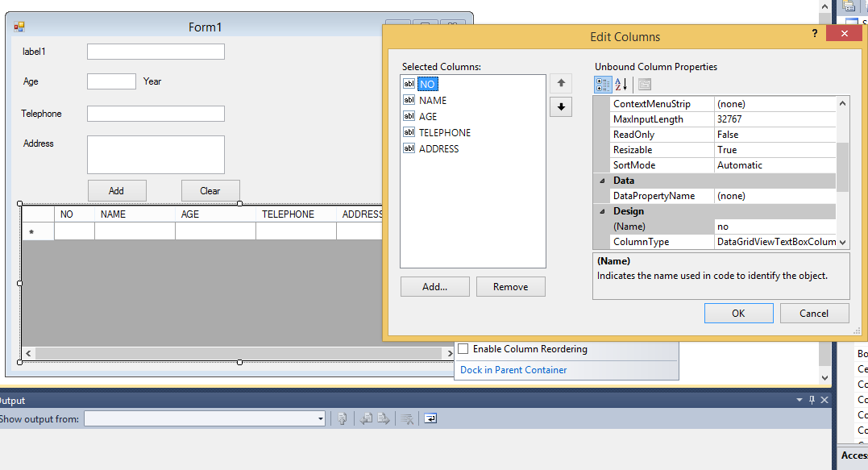This screenshot has width=868, height=470.
Task: Enable Column Reordering
Action: (x=463, y=348)
